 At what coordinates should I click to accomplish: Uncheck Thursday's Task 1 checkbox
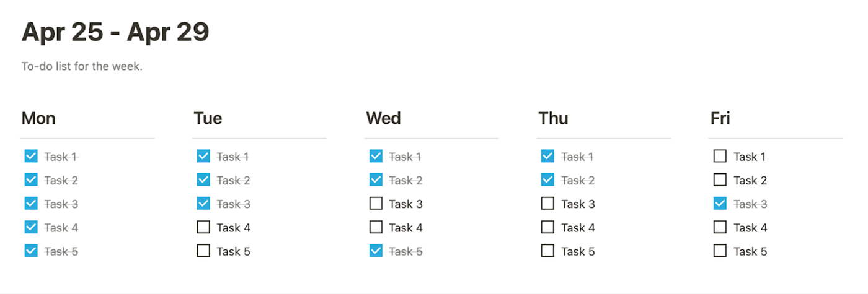tap(547, 156)
